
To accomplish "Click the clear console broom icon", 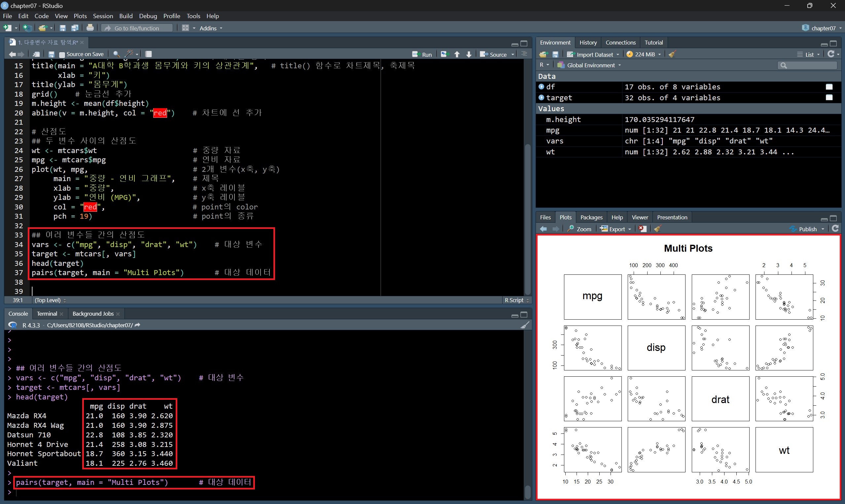I will (x=525, y=325).
